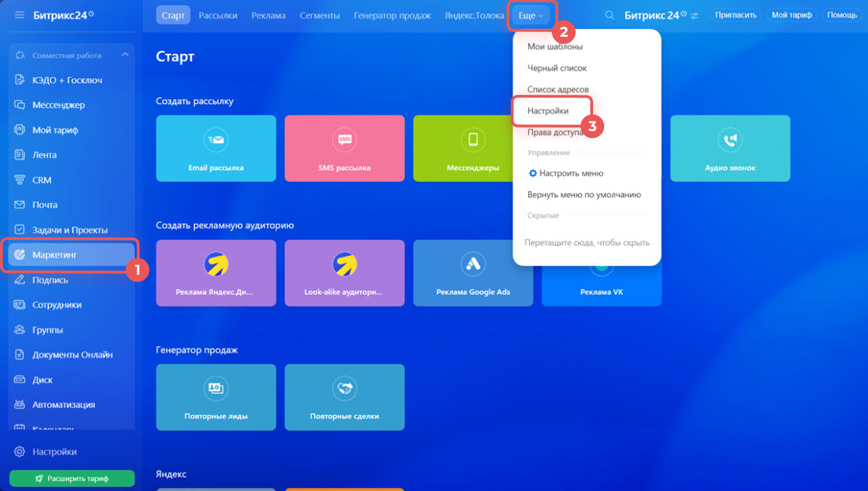Open the Реклама Google Ads card
This screenshot has width=868, height=491.
[473, 273]
